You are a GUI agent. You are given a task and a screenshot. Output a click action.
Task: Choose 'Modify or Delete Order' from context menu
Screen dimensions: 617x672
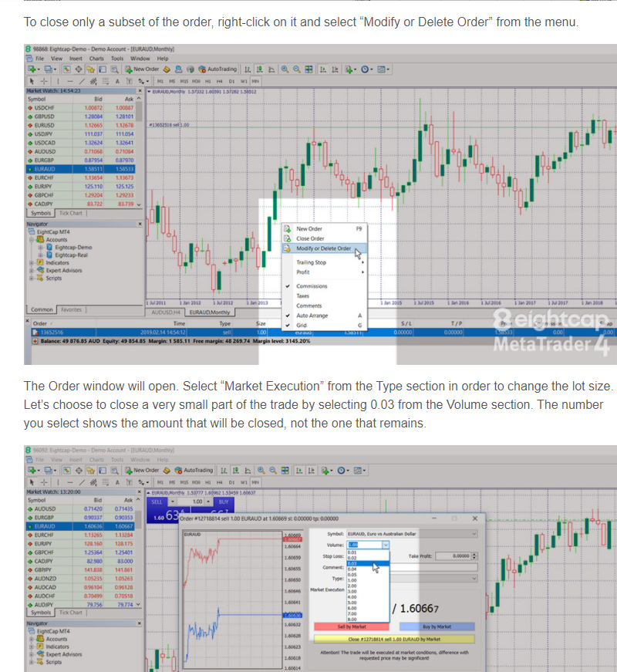(323, 248)
